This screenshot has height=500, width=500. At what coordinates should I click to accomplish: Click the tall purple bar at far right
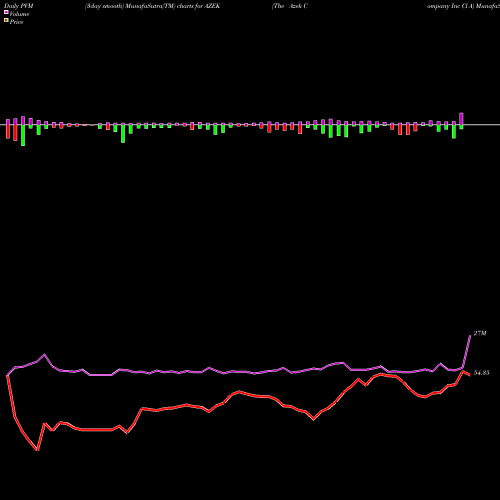click(461, 119)
